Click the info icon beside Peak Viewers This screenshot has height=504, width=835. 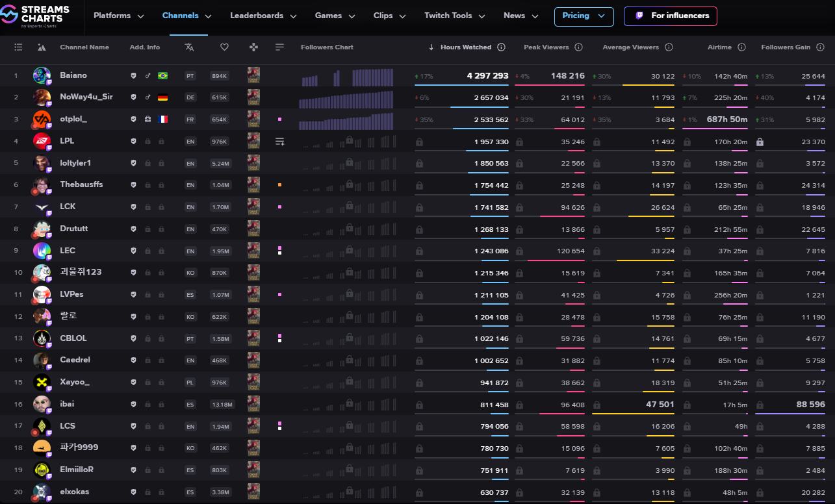[578, 47]
